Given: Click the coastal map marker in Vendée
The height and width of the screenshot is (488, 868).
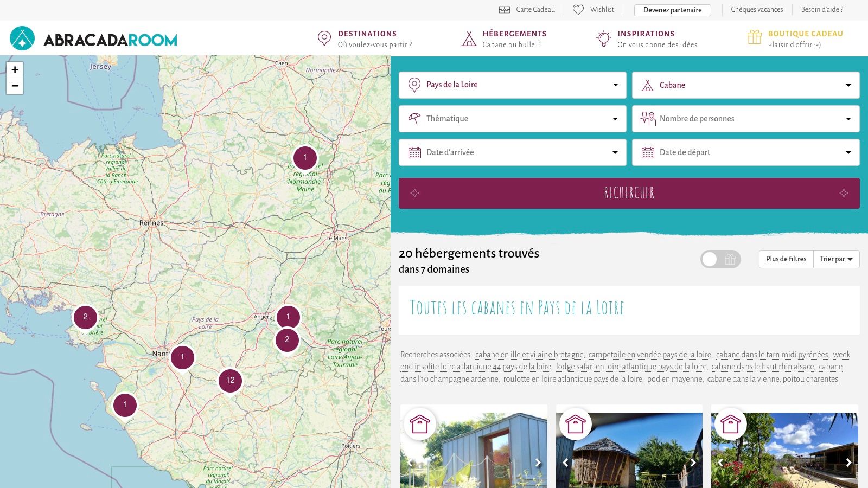Looking at the screenshot, I should pyautogui.click(x=125, y=404).
